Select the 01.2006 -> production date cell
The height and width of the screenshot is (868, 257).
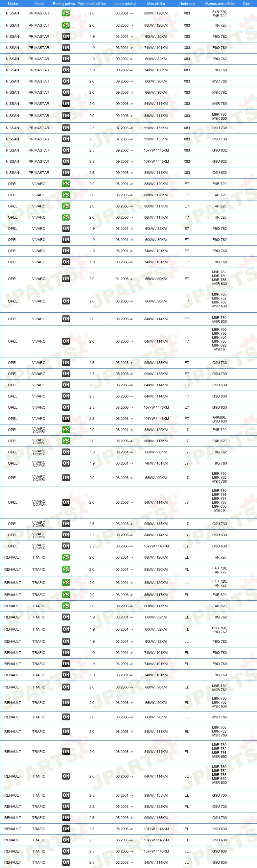click(124, 279)
